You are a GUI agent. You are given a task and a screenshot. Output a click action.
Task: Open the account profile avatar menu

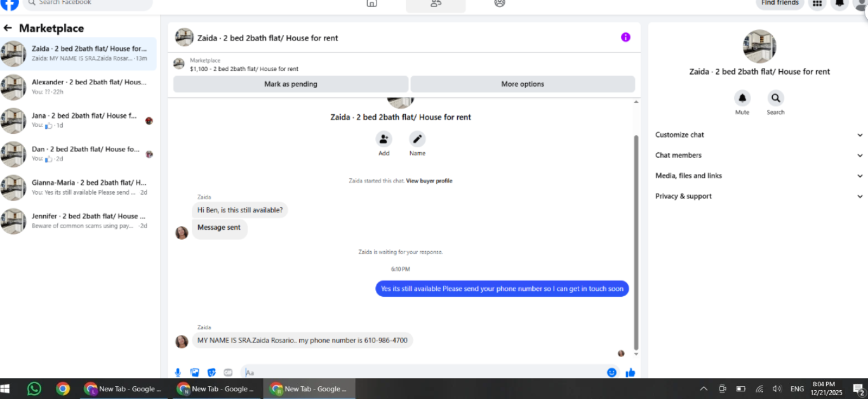click(860, 4)
